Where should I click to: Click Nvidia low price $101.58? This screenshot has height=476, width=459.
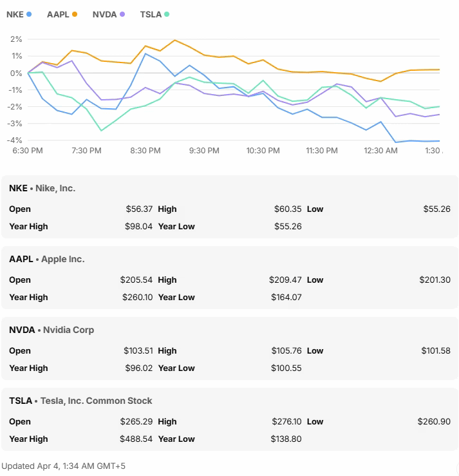436,350
